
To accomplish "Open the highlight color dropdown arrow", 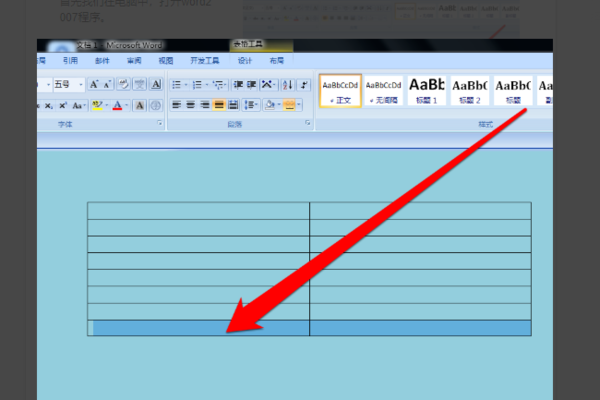I will [106, 106].
